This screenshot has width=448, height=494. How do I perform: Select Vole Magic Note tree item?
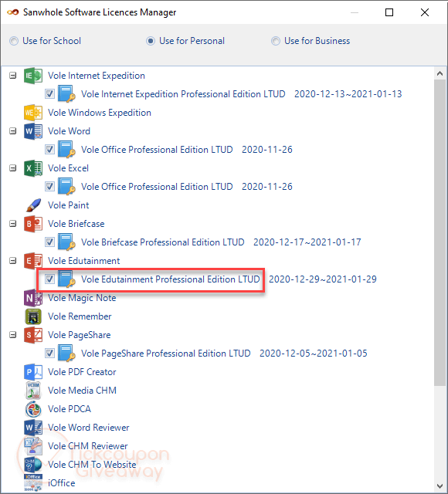pyautogui.click(x=82, y=298)
